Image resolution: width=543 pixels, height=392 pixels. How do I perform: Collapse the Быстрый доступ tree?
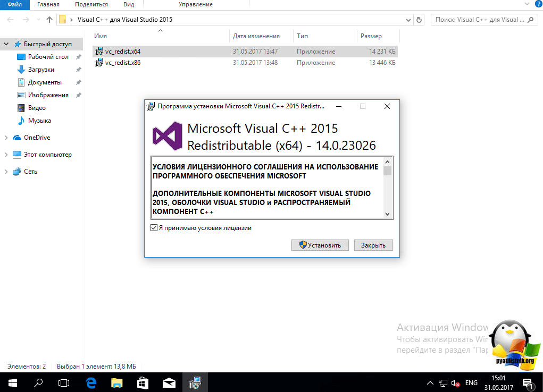6,44
